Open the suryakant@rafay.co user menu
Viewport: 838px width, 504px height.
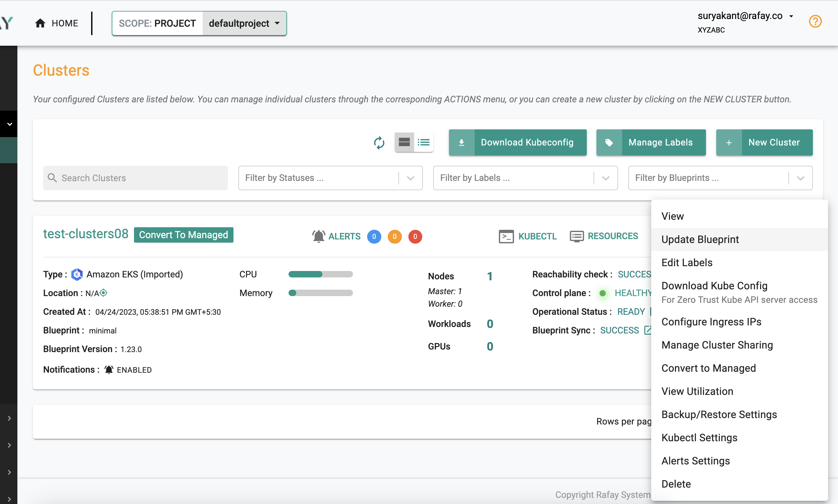(746, 16)
